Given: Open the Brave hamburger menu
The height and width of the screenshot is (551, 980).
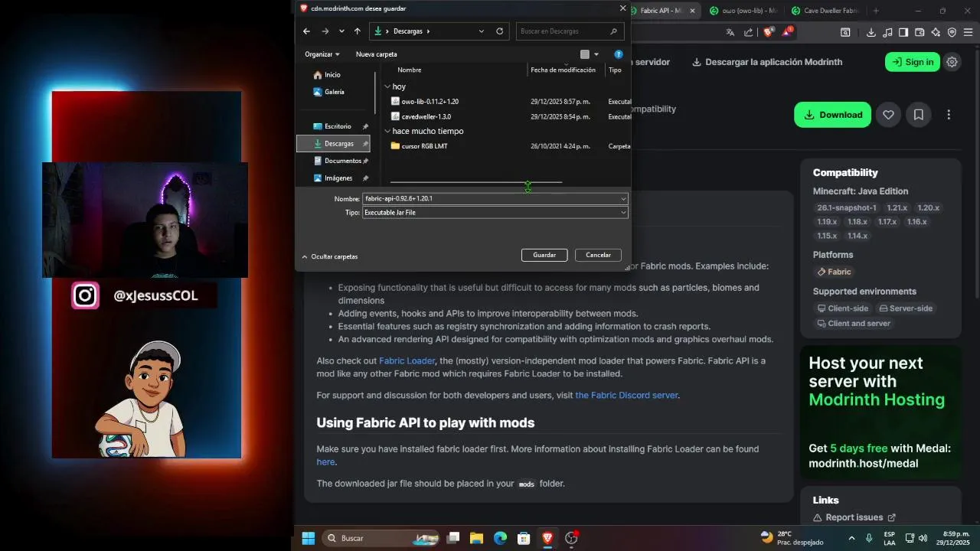Looking at the screenshot, I should click(968, 32).
